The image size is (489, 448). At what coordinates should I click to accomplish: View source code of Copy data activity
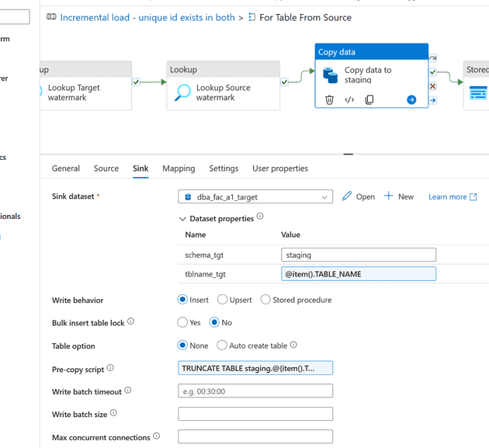click(x=349, y=100)
